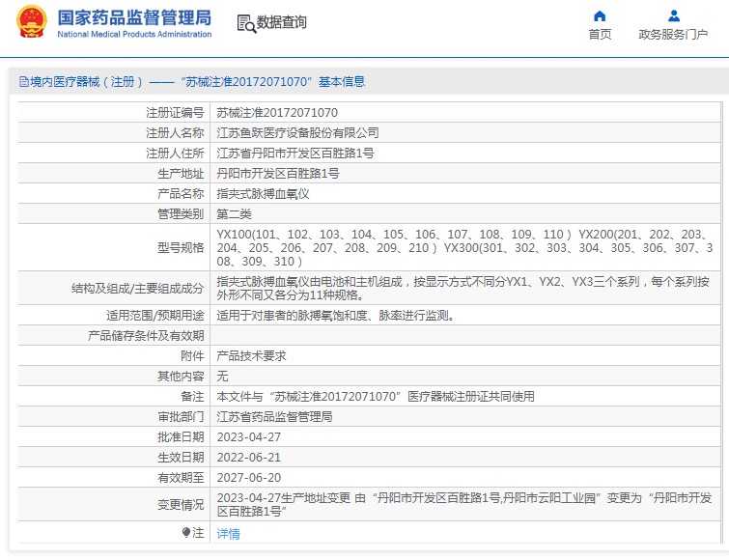The width and height of the screenshot is (729, 560).
Task: Click the national emblem logo
Action: click(30, 23)
